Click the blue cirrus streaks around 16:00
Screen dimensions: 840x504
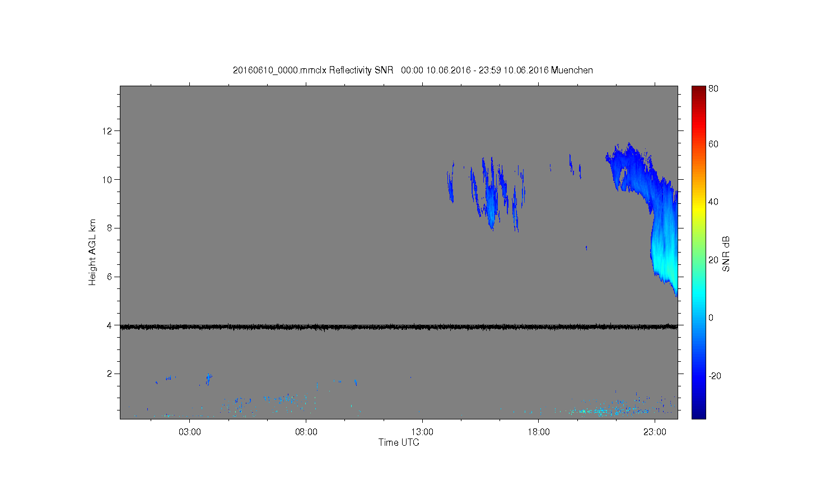point(491,194)
